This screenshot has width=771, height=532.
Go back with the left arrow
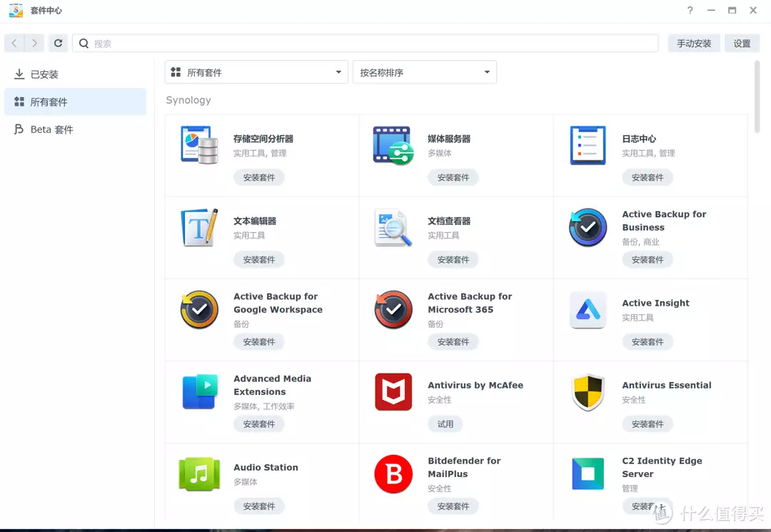14,44
